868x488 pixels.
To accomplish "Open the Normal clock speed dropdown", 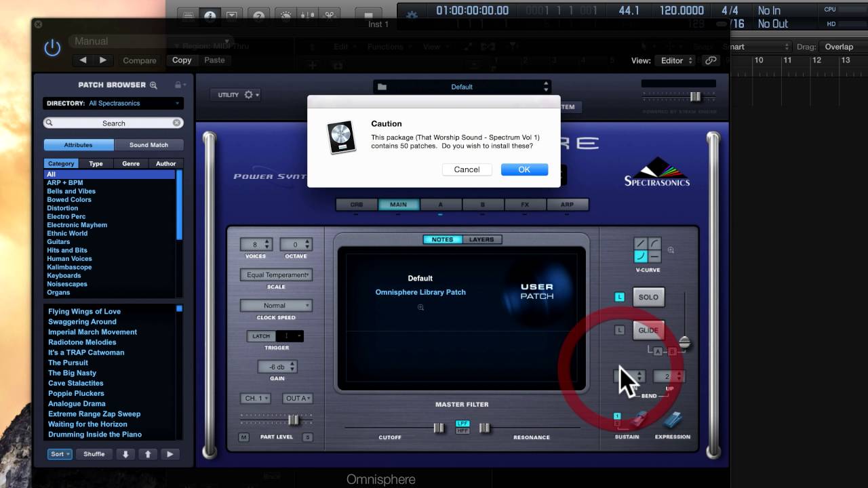I will [276, 306].
